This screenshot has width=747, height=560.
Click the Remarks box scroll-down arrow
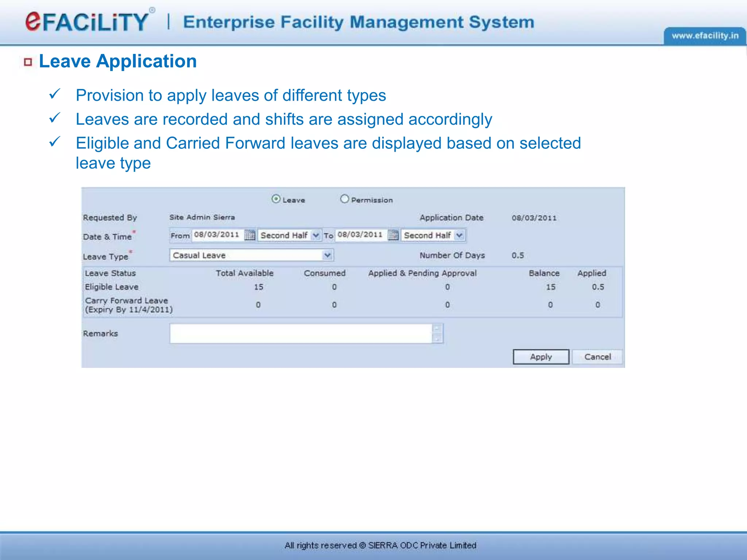click(437, 339)
